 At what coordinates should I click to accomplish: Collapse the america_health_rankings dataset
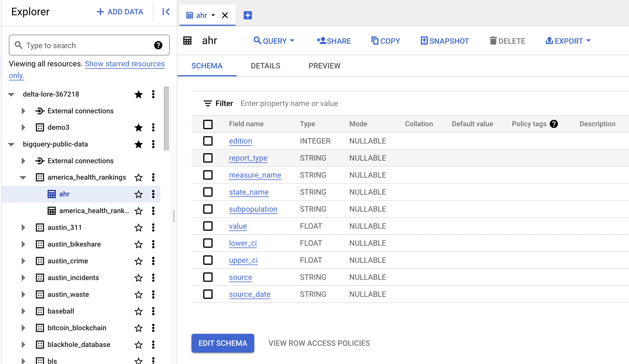pyautogui.click(x=23, y=177)
